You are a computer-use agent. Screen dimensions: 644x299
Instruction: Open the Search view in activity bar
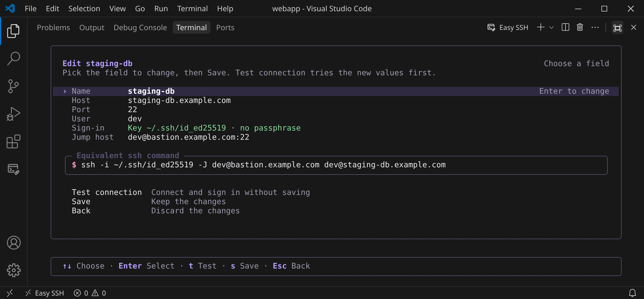14,58
